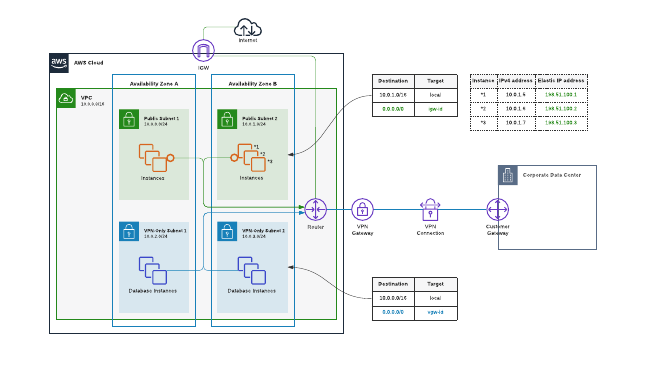The height and width of the screenshot is (376, 646).
Task: Click the Elastic IP address column header
Action: pos(561,81)
